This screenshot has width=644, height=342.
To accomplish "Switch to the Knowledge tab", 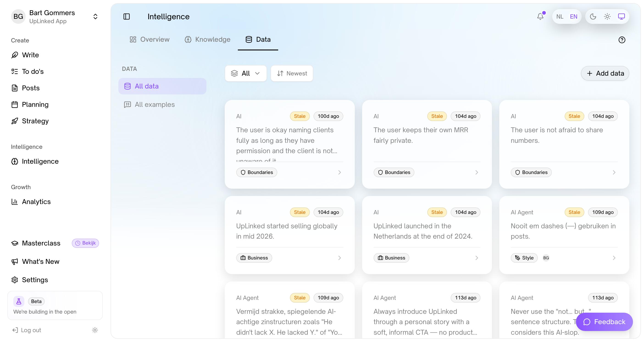I will pyautogui.click(x=207, y=39).
